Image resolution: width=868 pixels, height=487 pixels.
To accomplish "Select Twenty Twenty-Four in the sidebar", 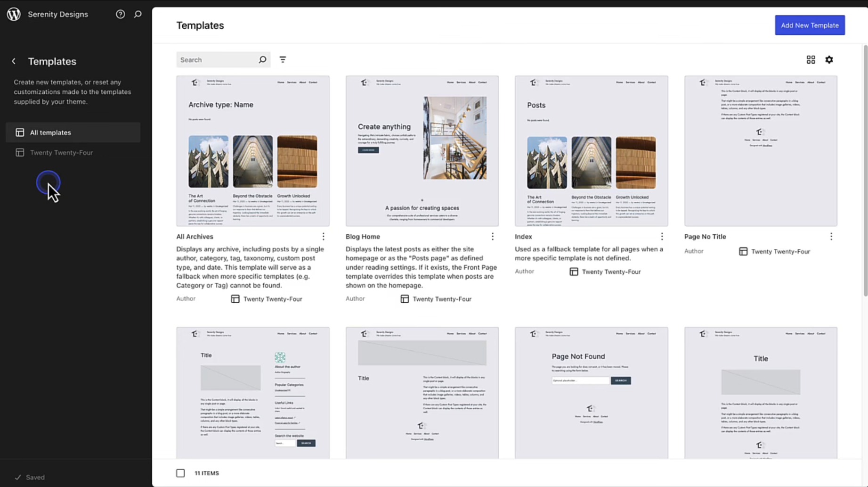I will click(73, 152).
